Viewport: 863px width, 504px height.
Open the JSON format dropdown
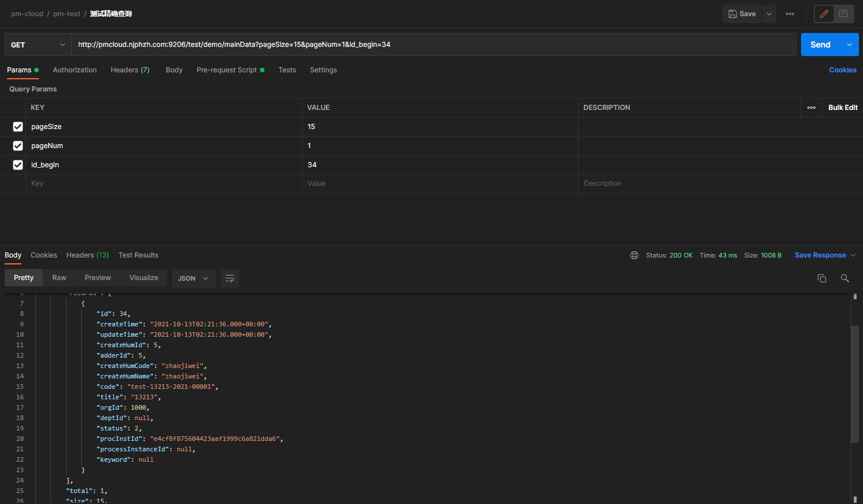click(x=193, y=278)
